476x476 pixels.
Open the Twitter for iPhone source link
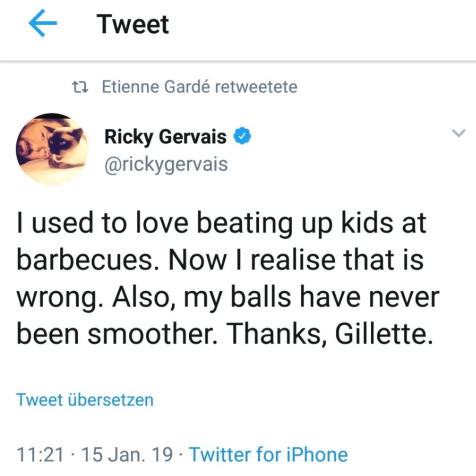click(269, 455)
